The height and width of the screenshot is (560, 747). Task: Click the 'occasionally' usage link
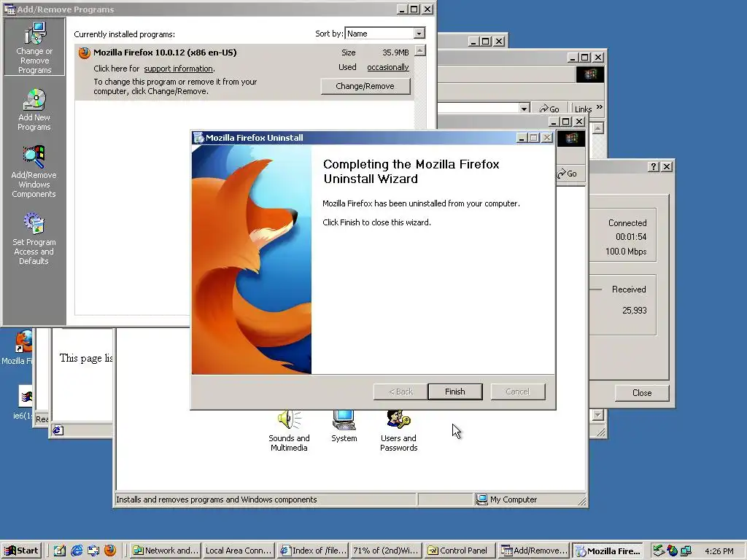[x=388, y=67]
